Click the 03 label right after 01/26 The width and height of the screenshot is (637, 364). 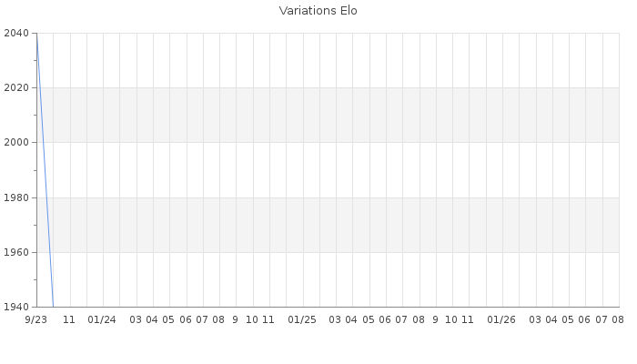(535, 319)
